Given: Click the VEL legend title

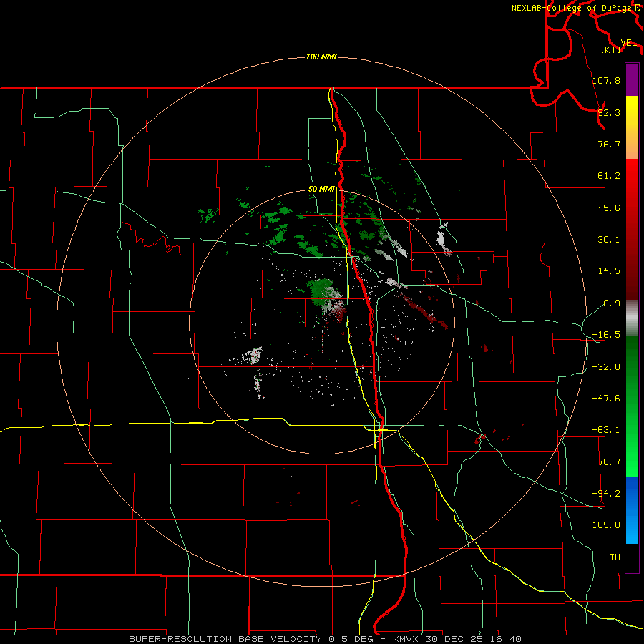Looking at the screenshot, I should pyautogui.click(x=628, y=42).
